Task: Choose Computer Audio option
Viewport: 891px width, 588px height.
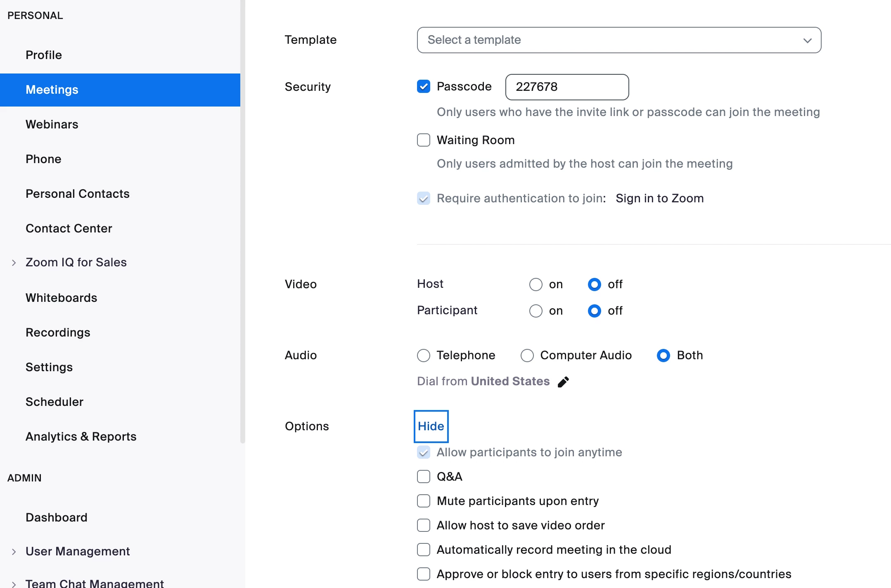Action: pos(527,356)
